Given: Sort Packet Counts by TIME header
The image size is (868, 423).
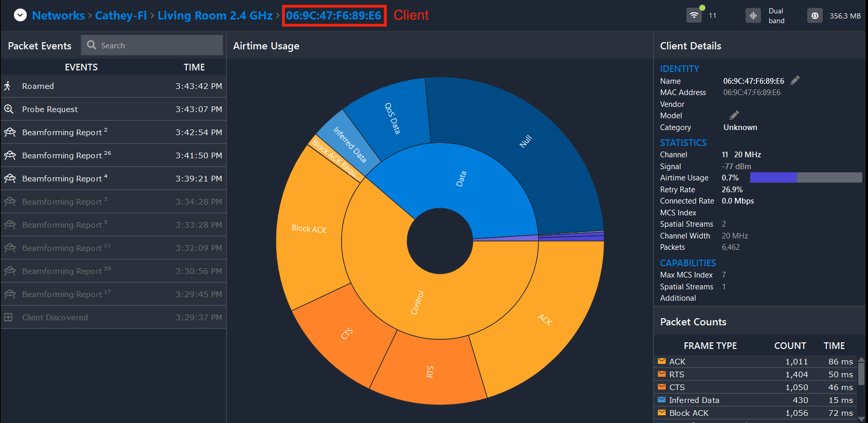Looking at the screenshot, I should click(x=834, y=346).
